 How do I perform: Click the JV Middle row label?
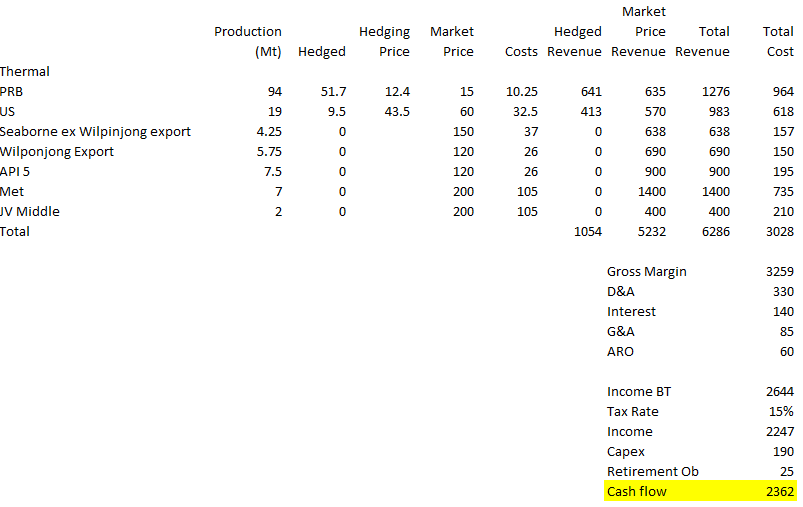click(30, 211)
